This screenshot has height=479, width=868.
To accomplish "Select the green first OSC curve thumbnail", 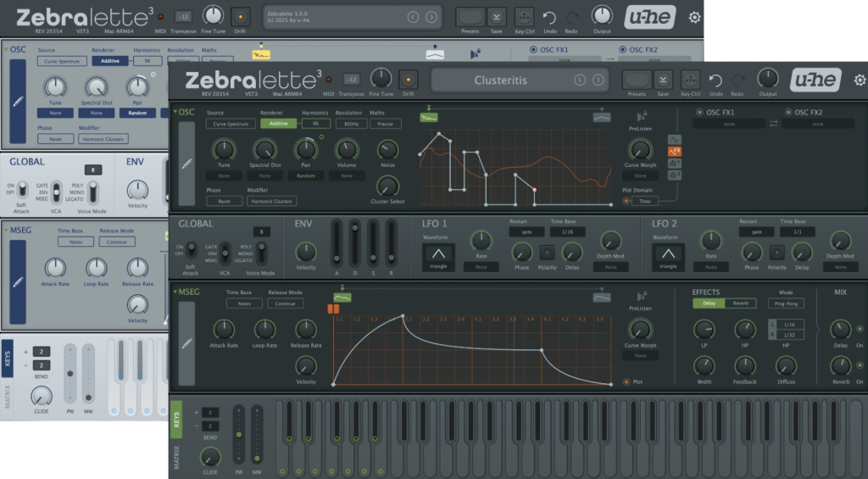I will tap(428, 117).
